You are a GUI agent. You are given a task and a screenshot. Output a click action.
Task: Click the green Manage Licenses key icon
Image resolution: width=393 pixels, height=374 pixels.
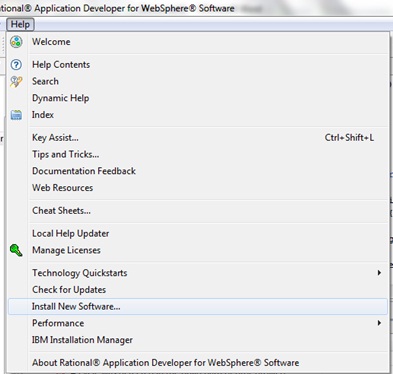(x=16, y=250)
